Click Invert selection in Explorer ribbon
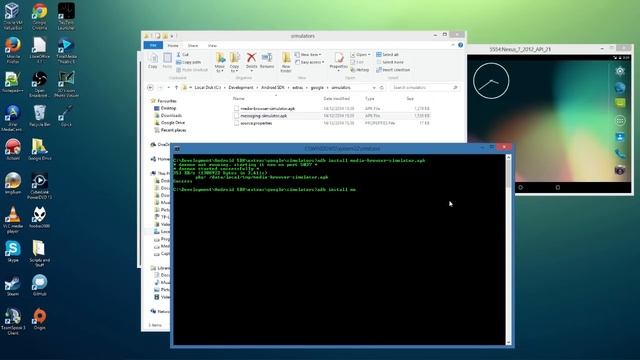640x360 pixels. (x=393, y=70)
